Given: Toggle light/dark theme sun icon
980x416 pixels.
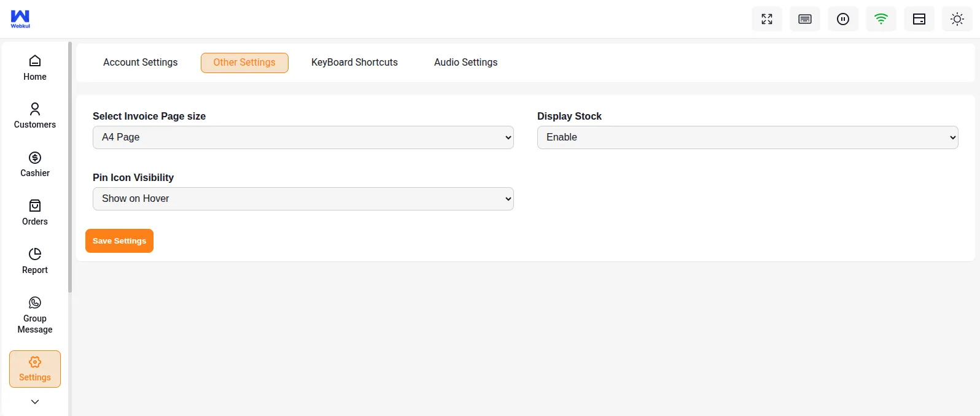Looking at the screenshot, I should [x=957, y=19].
